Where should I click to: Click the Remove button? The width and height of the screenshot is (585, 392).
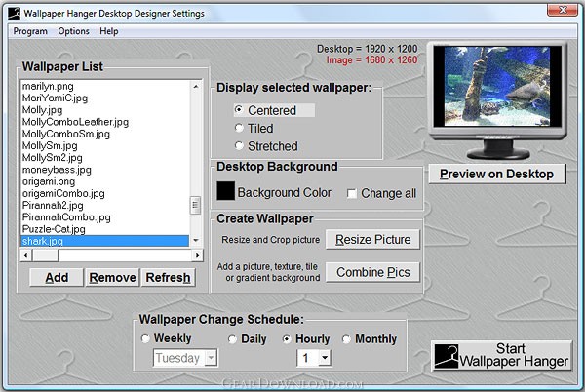(112, 278)
